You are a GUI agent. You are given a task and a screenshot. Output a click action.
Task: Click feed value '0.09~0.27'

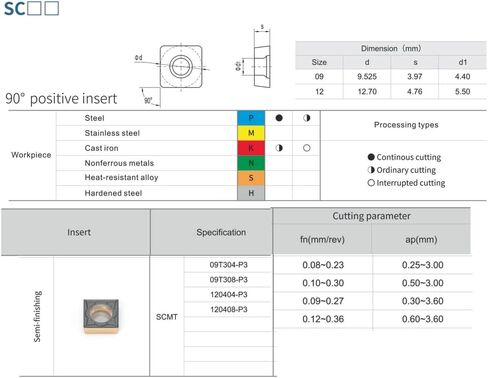point(323,301)
